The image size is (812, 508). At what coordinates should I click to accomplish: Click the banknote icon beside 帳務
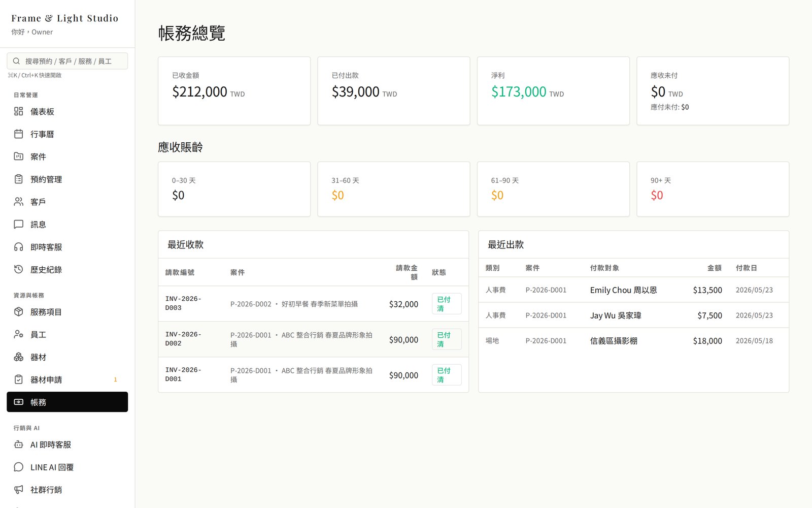[19, 402]
